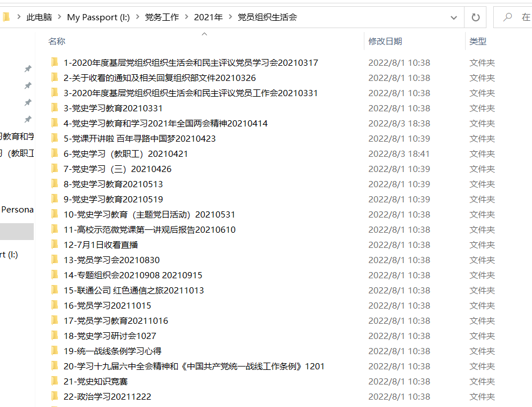
Task: Expand chevron after 党务工作 breadcrumb
Action: [x=186, y=17]
